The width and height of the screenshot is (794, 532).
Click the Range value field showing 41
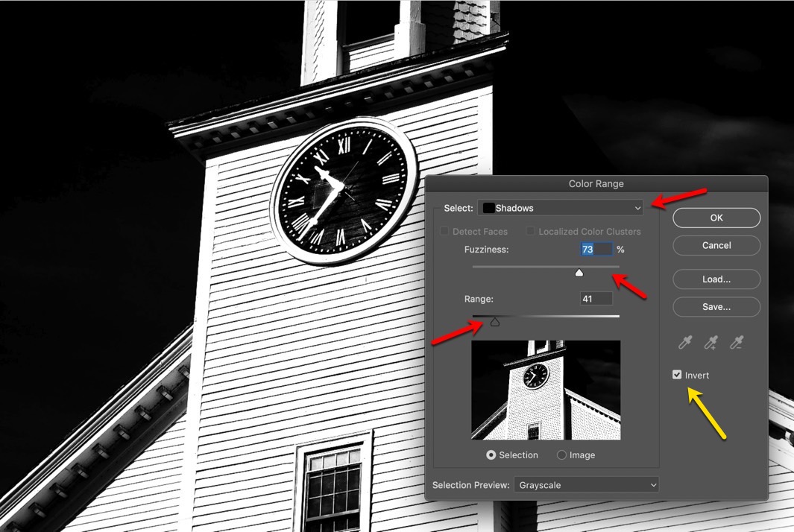pyautogui.click(x=596, y=299)
